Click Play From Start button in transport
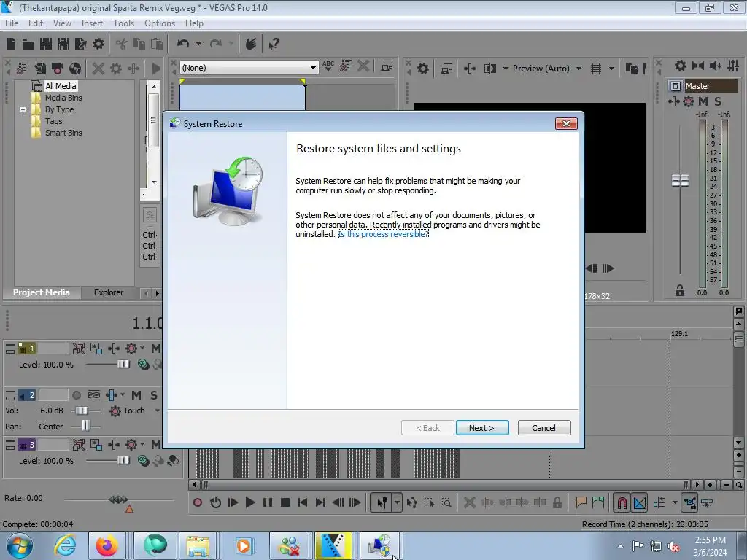This screenshot has width=747, height=560. click(x=233, y=502)
